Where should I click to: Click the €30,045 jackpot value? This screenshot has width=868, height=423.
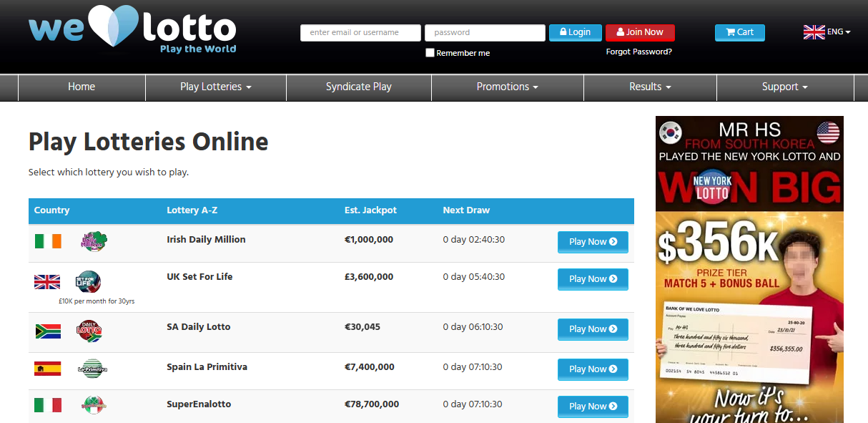(363, 327)
